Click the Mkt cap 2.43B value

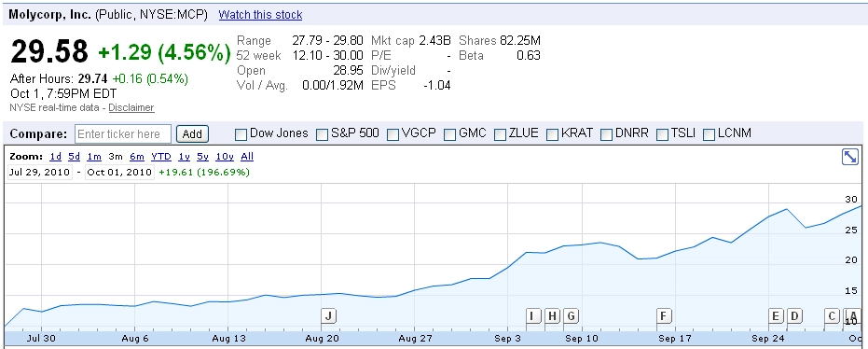[435, 40]
